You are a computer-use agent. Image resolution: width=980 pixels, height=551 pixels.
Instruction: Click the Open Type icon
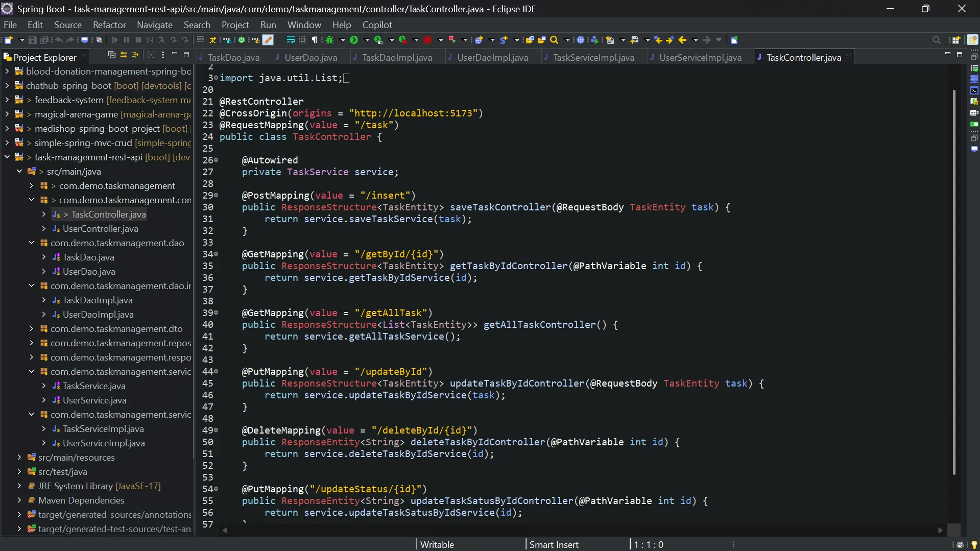[x=530, y=40]
